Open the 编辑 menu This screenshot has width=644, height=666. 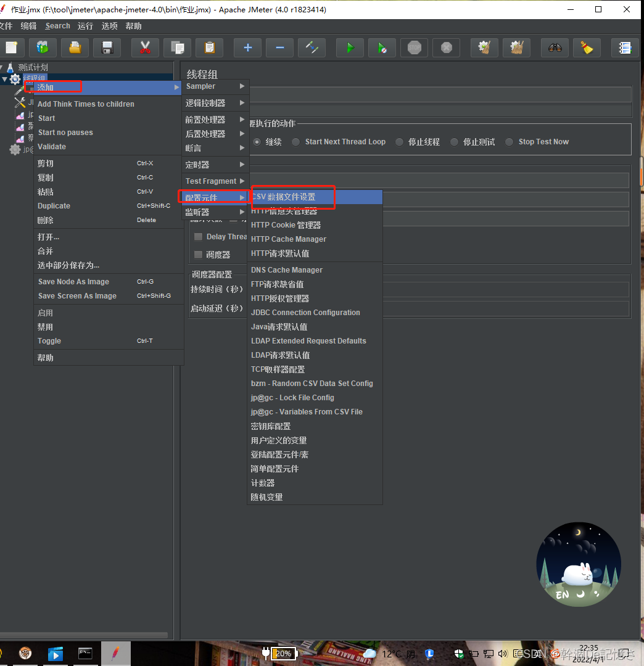(x=28, y=26)
